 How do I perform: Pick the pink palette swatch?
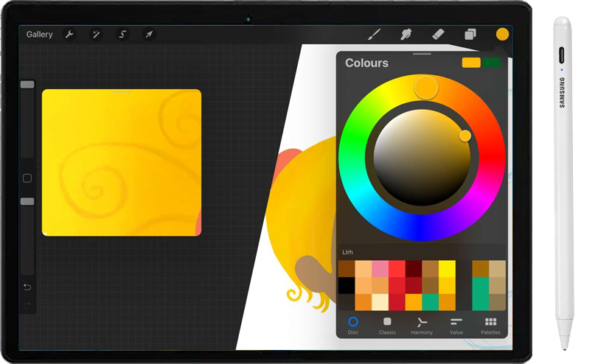(380, 269)
